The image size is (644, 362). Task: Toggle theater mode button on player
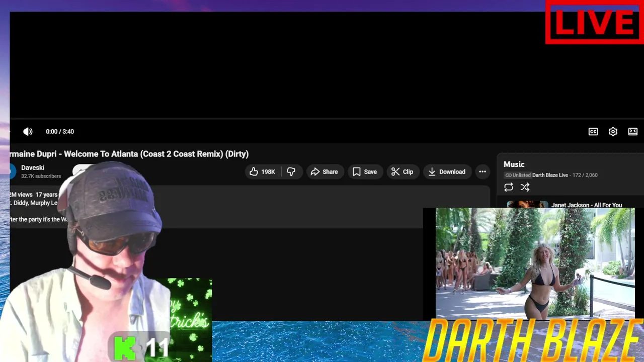[633, 131]
